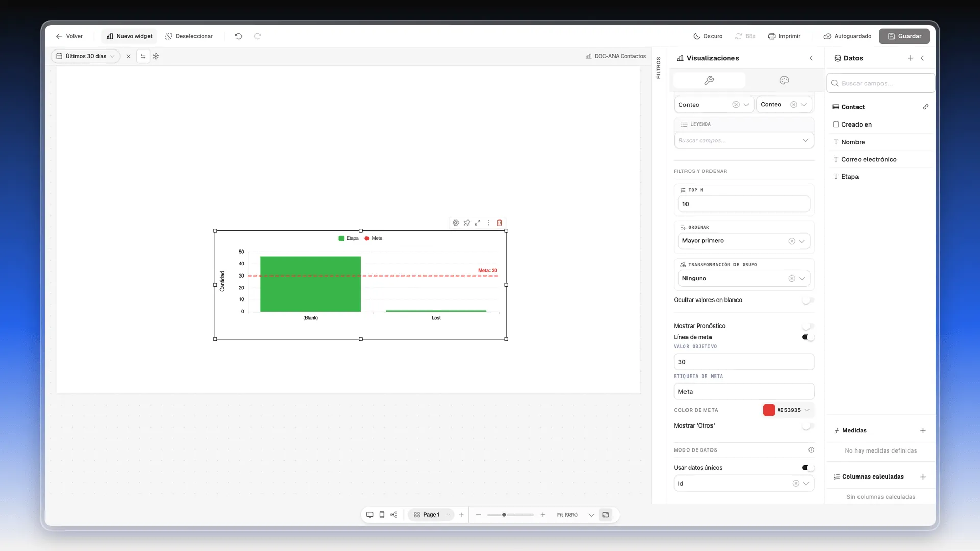Viewport: 980px width, 551px height.
Task: Toggle Oscuro dark mode
Action: pos(708,36)
